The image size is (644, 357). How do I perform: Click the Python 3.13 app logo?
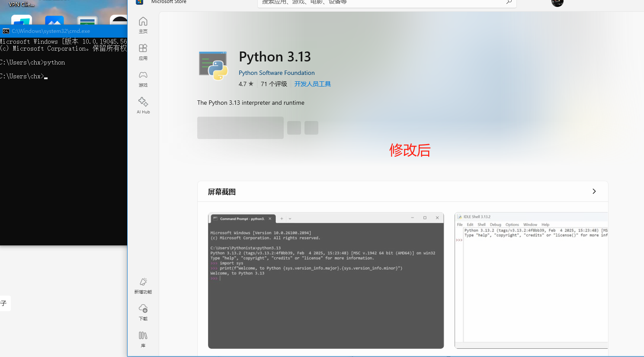point(213,66)
